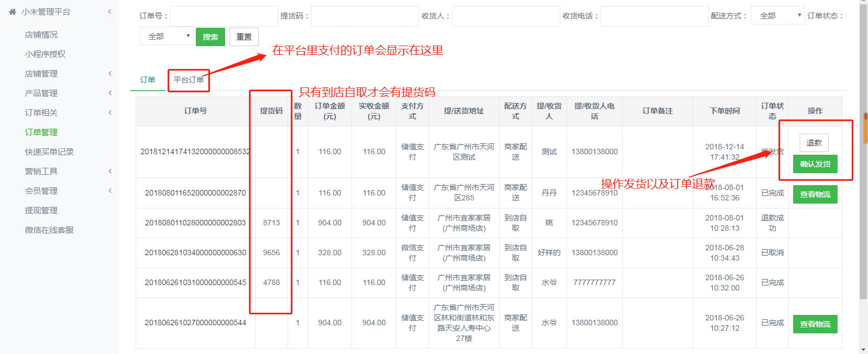Expand the 产品管理 menu arrow
The width and height of the screenshot is (868, 354).
click(110, 93)
